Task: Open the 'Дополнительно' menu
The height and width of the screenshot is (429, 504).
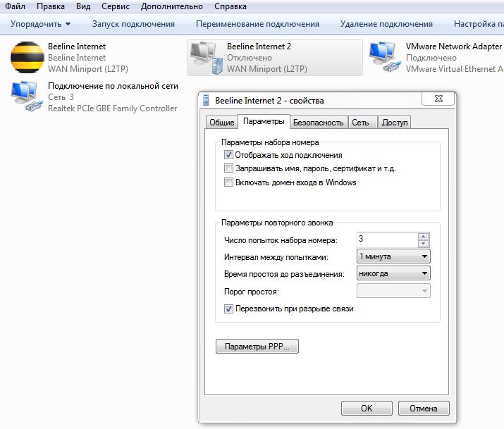Action: [x=172, y=6]
